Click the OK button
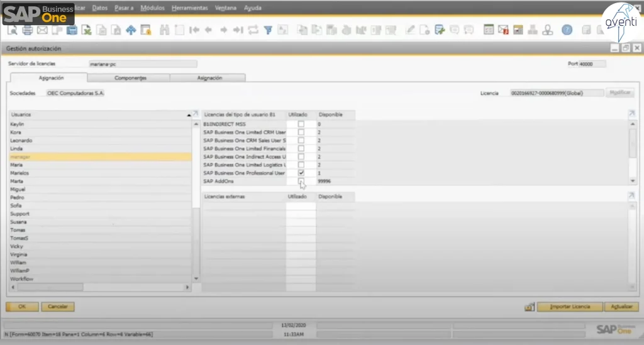 (x=22, y=307)
